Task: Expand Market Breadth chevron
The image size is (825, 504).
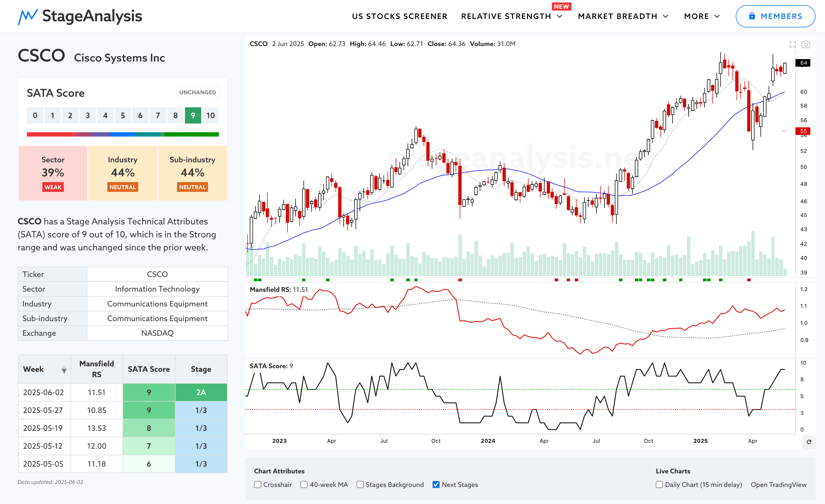Action: 666,16
